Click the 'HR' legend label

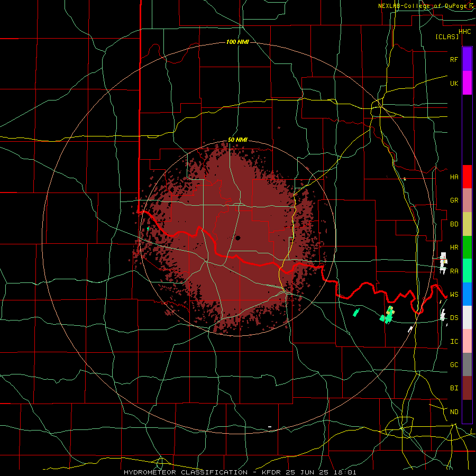coord(454,248)
